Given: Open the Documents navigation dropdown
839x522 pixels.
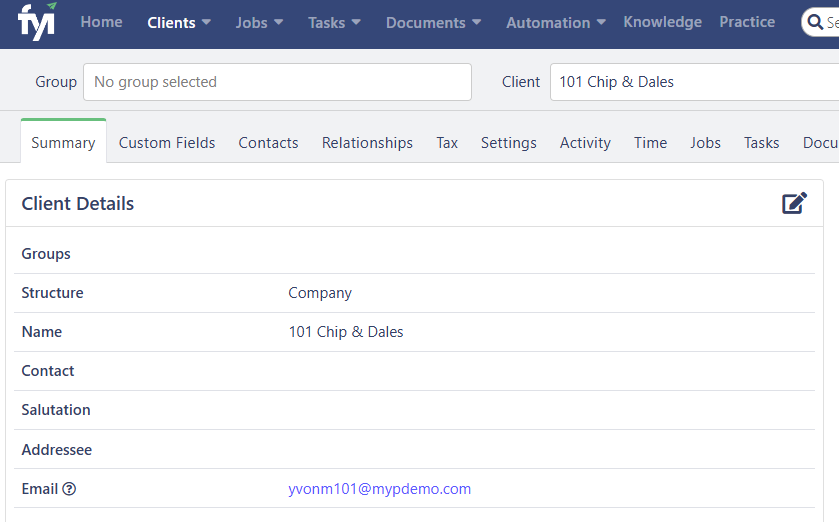Looking at the screenshot, I should (434, 22).
